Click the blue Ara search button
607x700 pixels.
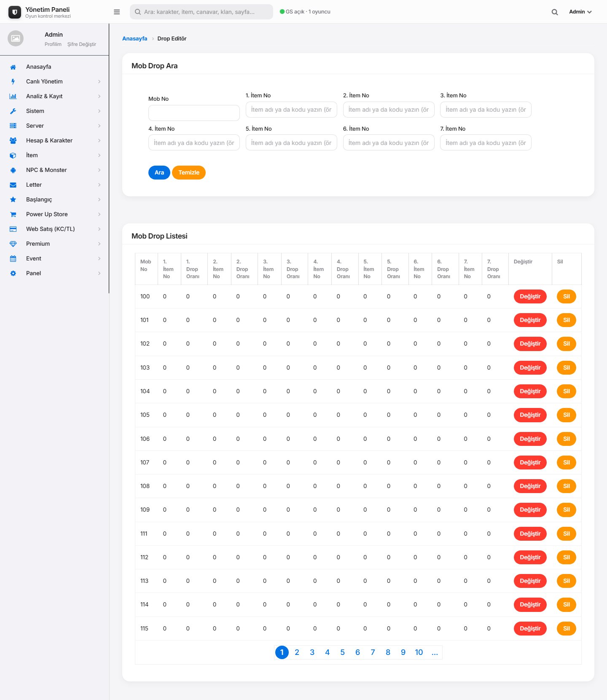(x=159, y=172)
